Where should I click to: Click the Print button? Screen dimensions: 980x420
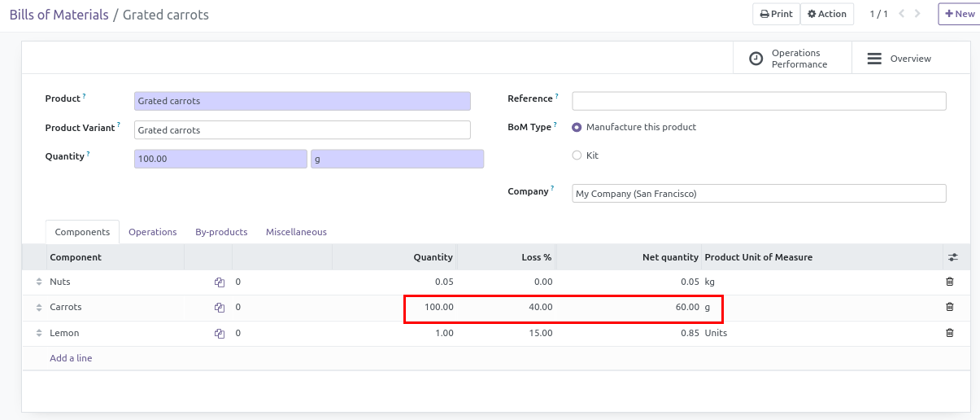[776, 14]
